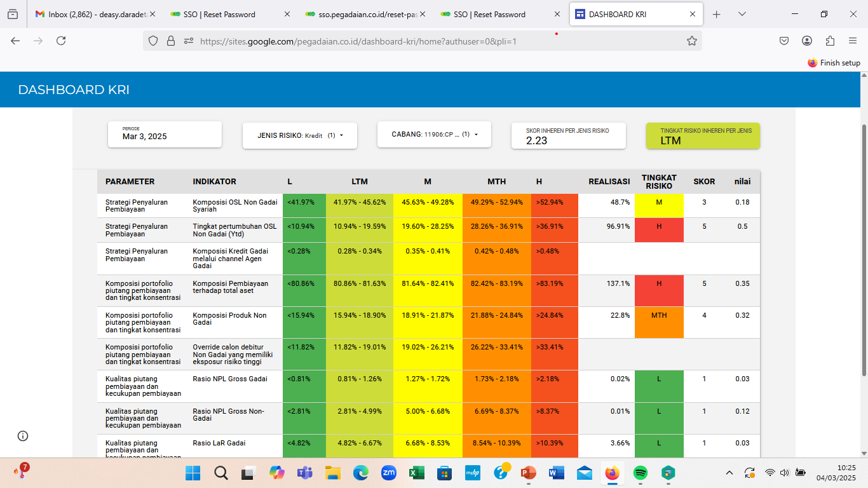Open the list all tabs chevron
The width and height of the screenshot is (868, 488).
pyautogui.click(x=742, y=14)
